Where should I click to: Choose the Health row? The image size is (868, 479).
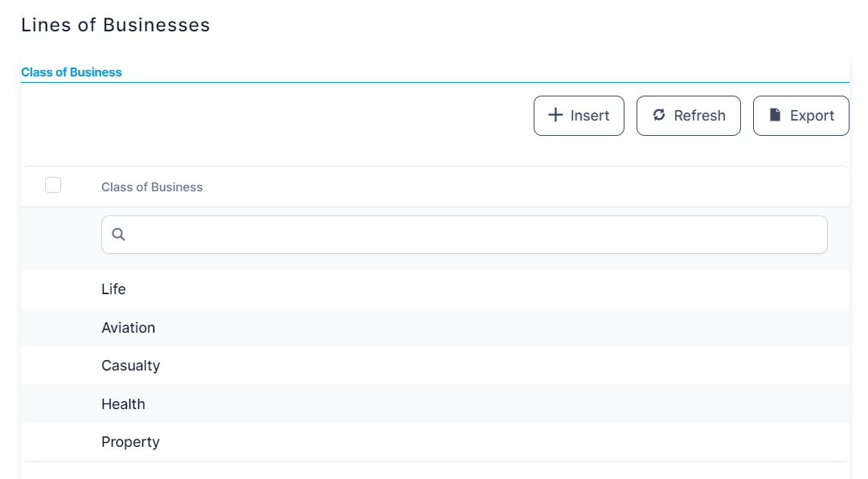(x=123, y=404)
